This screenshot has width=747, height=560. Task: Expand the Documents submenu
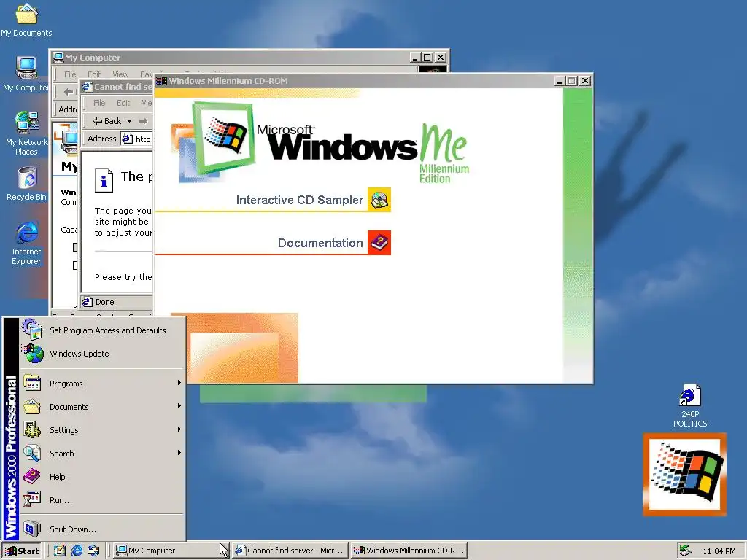pos(101,407)
